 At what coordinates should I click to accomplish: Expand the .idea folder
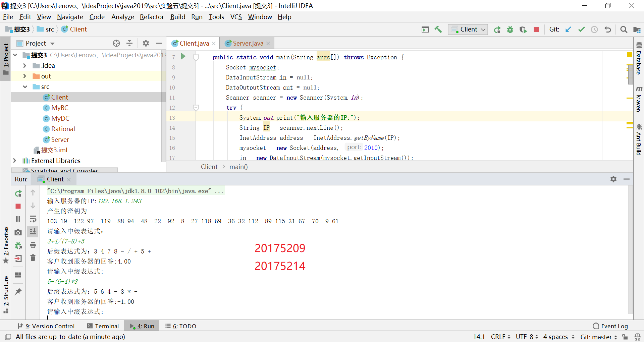[24, 65]
